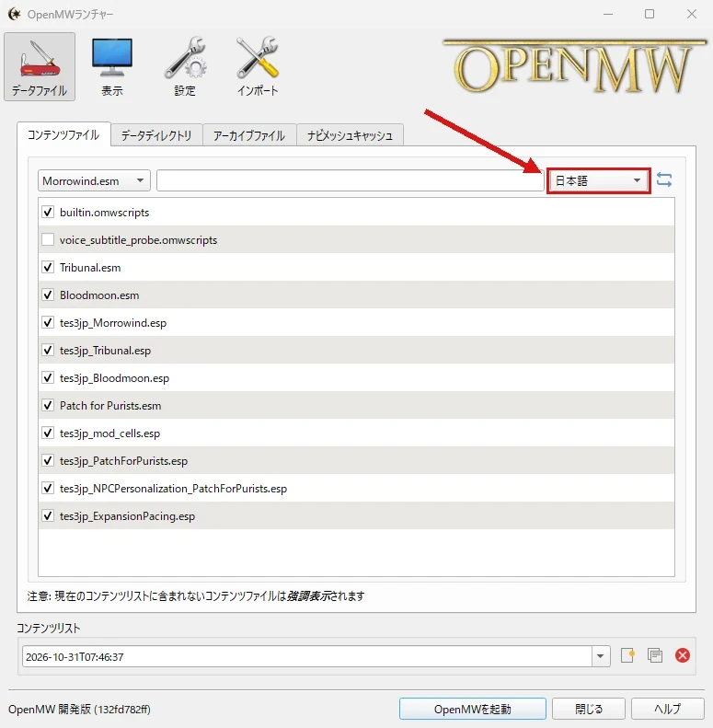The height and width of the screenshot is (728, 713).
Task: Select the Bloodmoon.esm row text
Action: (x=99, y=295)
